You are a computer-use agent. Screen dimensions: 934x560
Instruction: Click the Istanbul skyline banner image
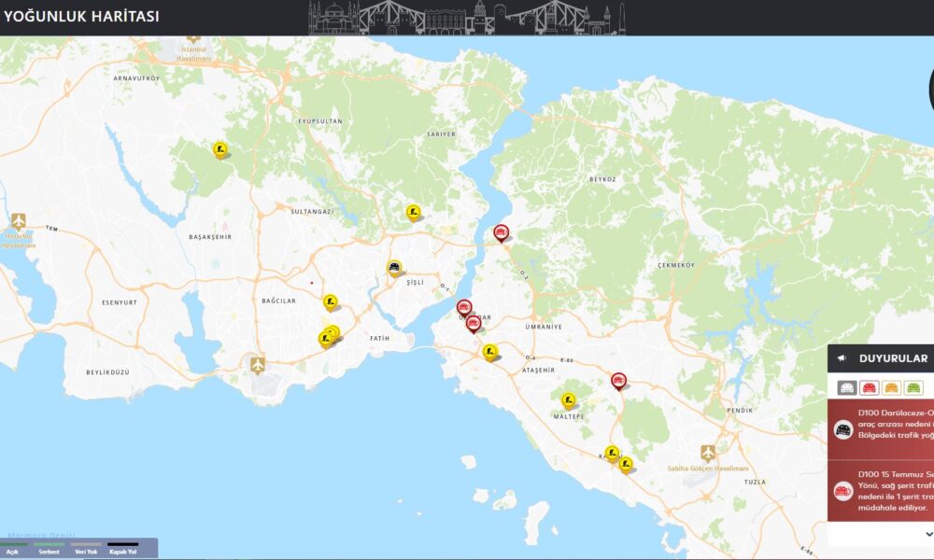tap(467, 18)
